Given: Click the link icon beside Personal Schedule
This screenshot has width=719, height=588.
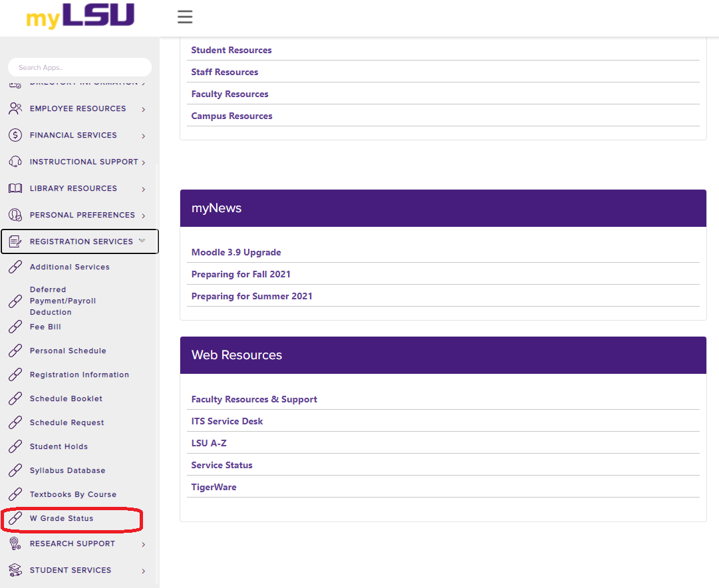Looking at the screenshot, I should tap(15, 351).
